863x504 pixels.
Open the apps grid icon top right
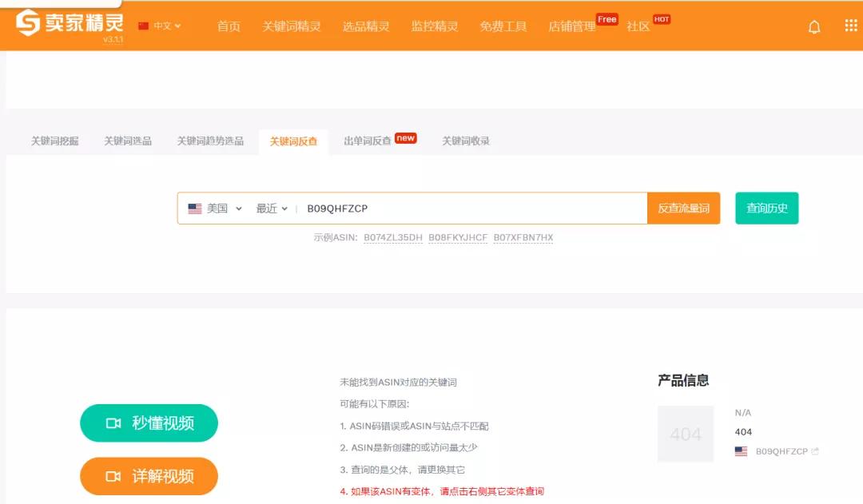pos(849,26)
